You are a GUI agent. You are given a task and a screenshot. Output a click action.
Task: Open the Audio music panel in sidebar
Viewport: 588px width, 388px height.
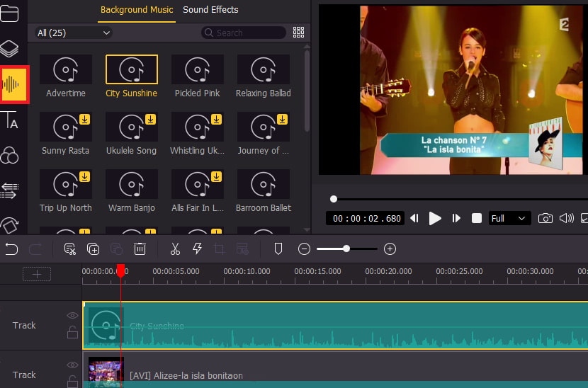pos(14,84)
